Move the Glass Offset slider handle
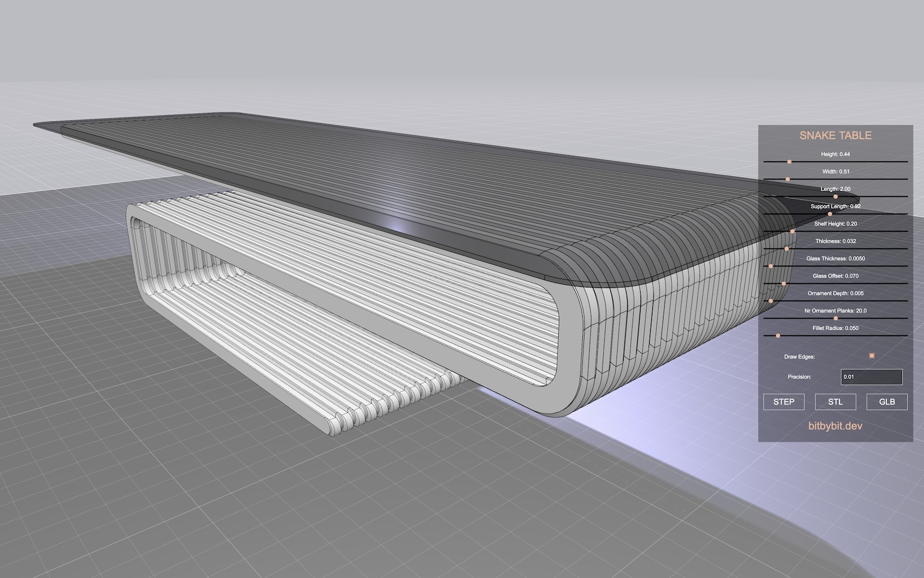 [x=784, y=284]
